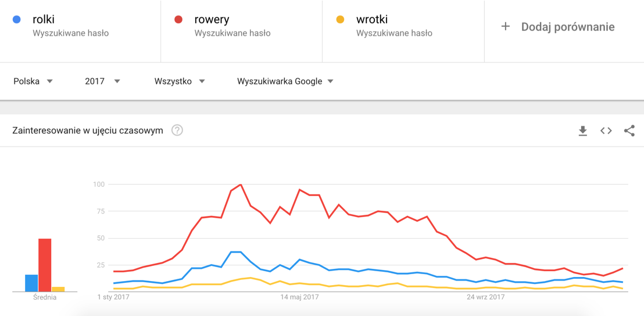Select the wrotki search term field
Image resolution: width=644 pixels, height=316 pixels.
[403, 31]
